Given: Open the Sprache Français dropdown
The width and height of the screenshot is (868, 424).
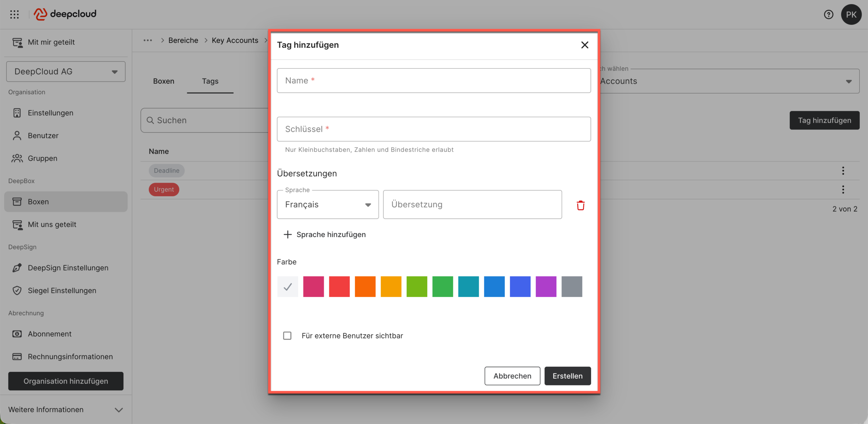Looking at the screenshot, I should click(x=328, y=204).
